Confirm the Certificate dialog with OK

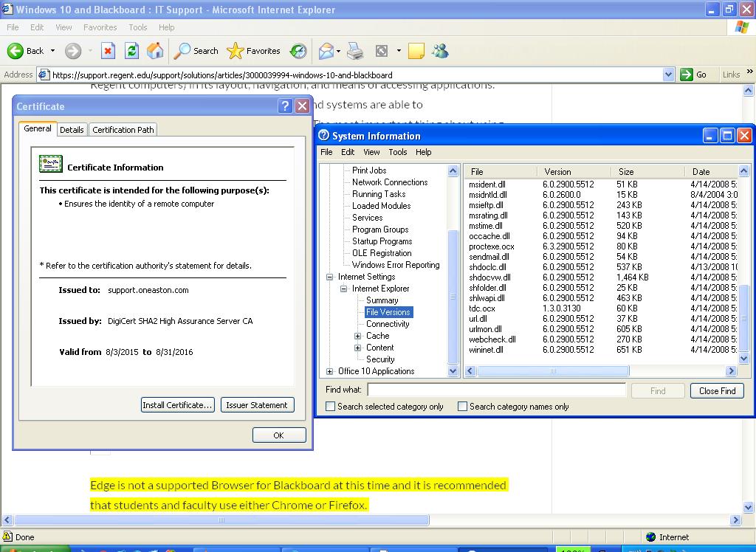pos(278,435)
